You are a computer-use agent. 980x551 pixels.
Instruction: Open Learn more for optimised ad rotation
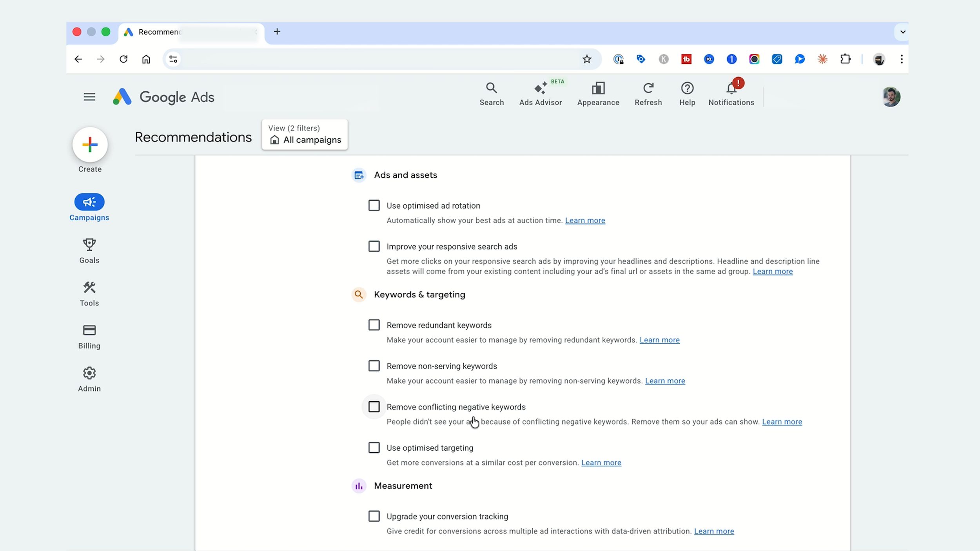pyautogui.click(x=585, y=221)
